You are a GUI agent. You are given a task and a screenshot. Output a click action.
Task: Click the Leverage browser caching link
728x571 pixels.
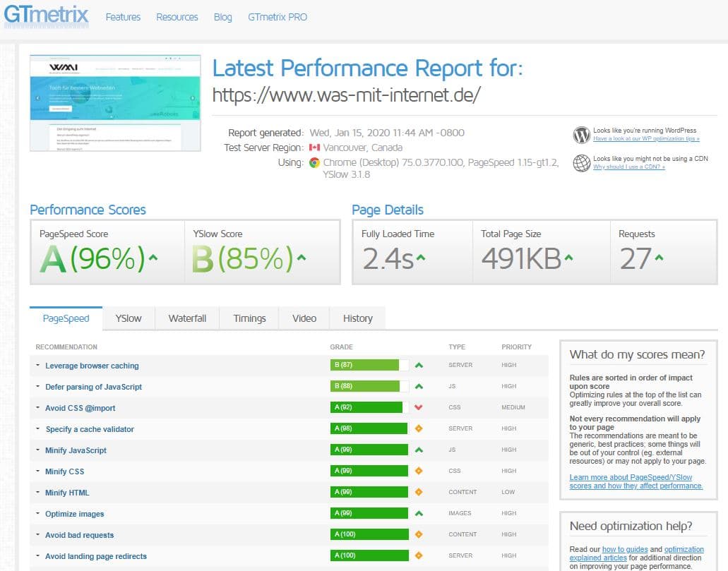92,366
